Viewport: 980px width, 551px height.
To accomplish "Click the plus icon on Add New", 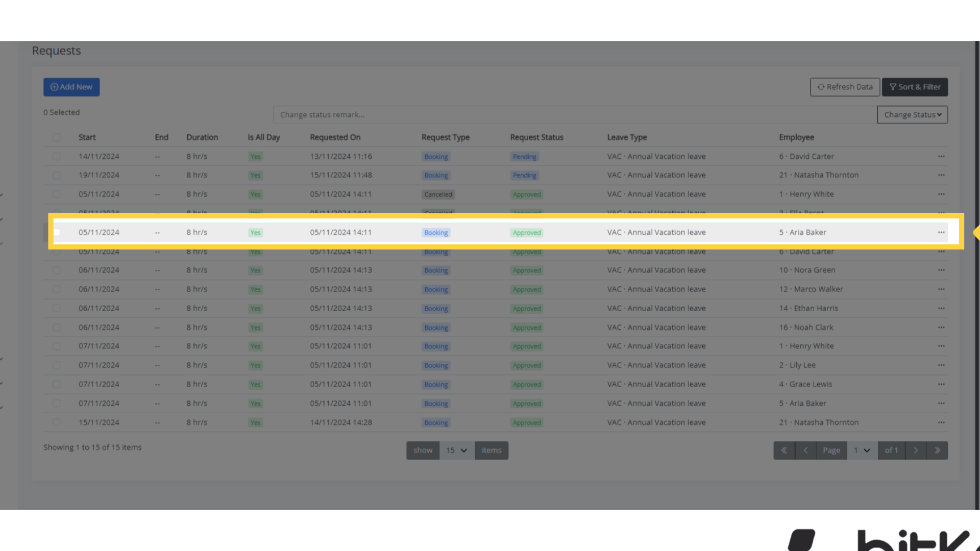I will point(55,87).
